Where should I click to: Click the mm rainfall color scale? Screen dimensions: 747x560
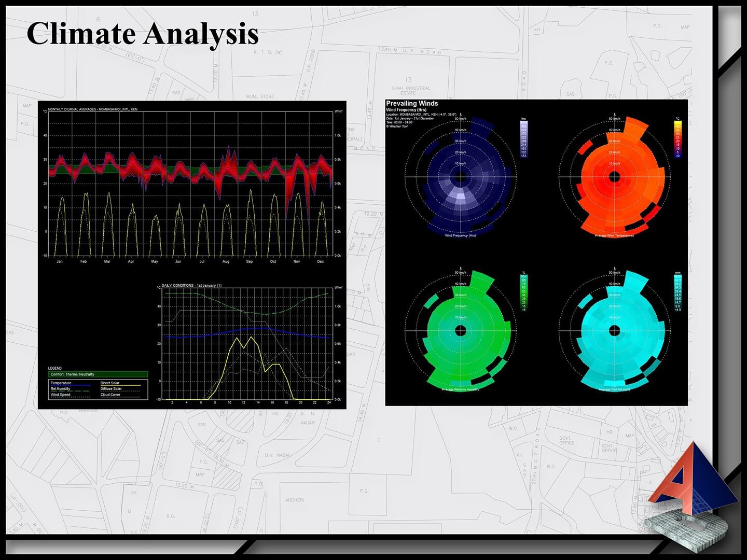coord(677,292)
